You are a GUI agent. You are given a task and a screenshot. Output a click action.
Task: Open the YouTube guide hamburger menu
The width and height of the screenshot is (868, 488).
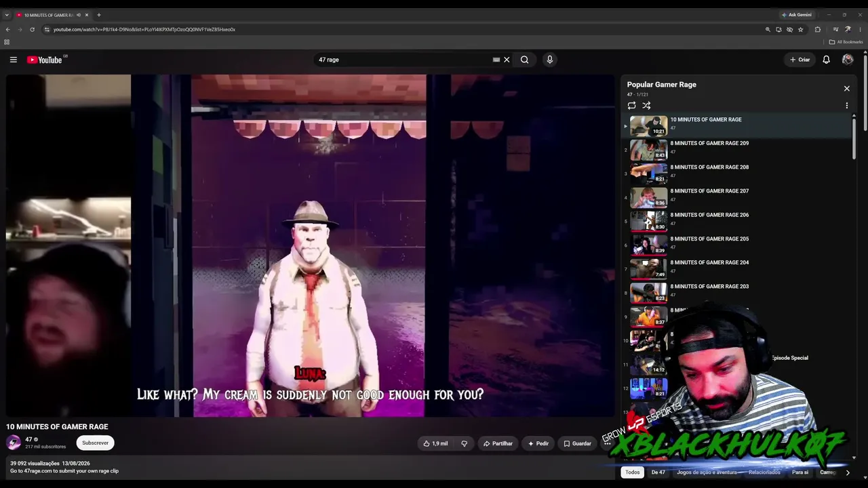point(13,60)
